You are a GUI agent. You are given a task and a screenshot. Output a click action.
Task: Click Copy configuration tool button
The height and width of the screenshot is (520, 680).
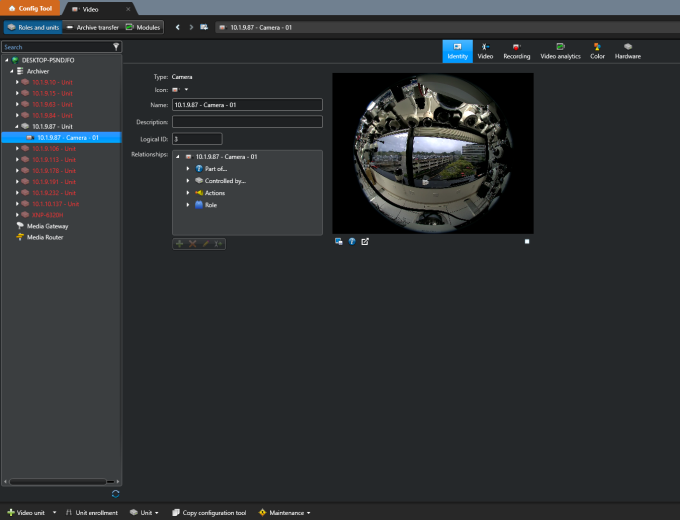[x=209, y=512]
